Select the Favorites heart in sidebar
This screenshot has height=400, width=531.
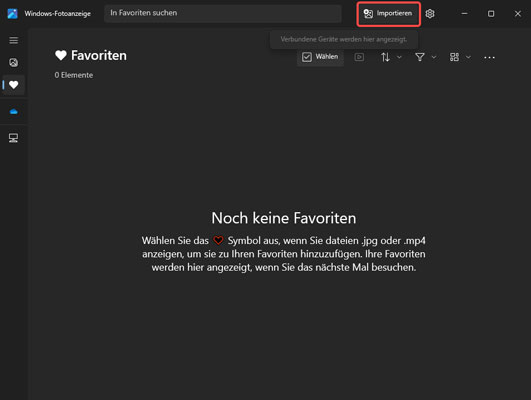pos(14,85)
